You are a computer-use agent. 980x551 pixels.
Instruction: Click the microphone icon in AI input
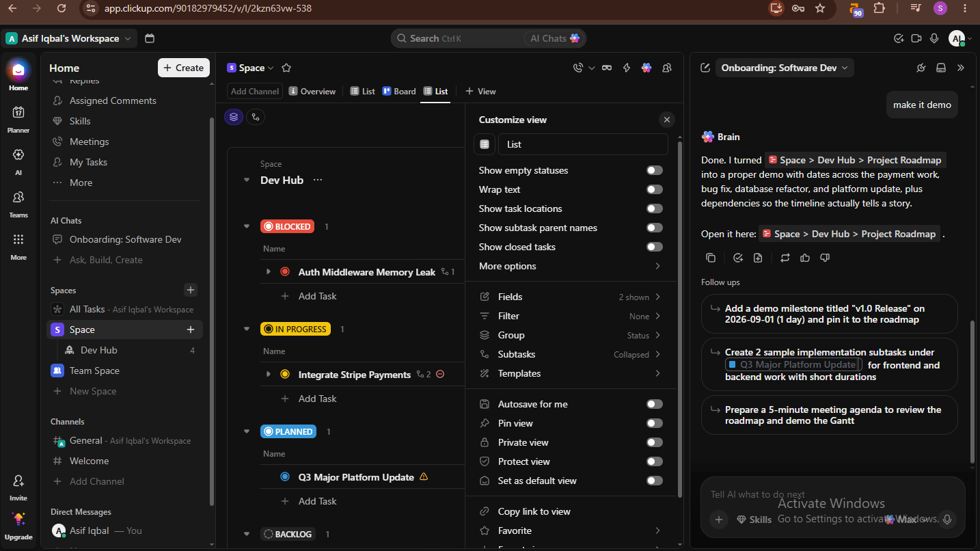(947, 519)
